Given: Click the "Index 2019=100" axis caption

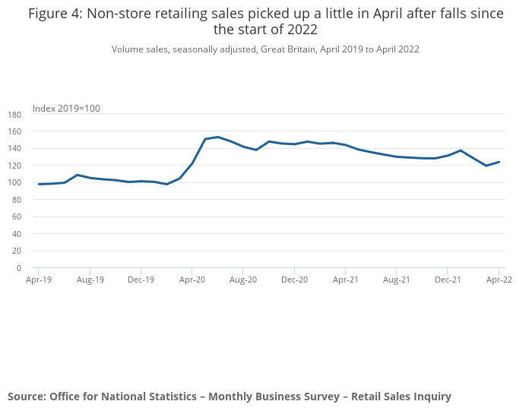Looking at the screenshot, I should [x=66, y=109].
